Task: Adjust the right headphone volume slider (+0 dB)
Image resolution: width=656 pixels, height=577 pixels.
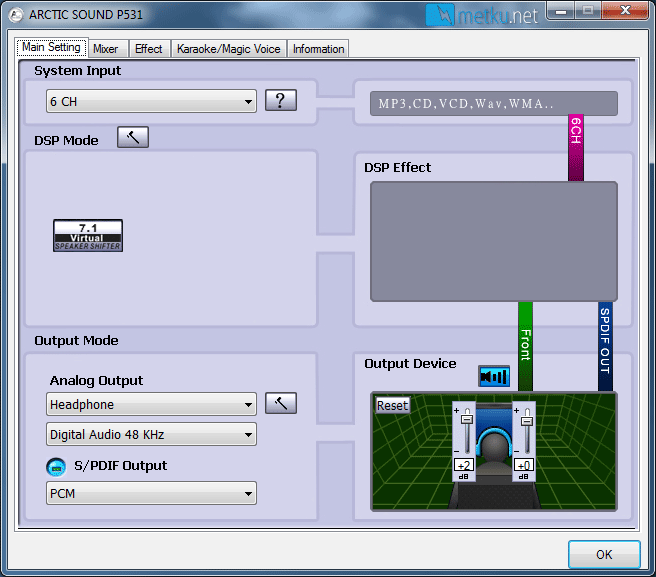Action: [527, 421]
